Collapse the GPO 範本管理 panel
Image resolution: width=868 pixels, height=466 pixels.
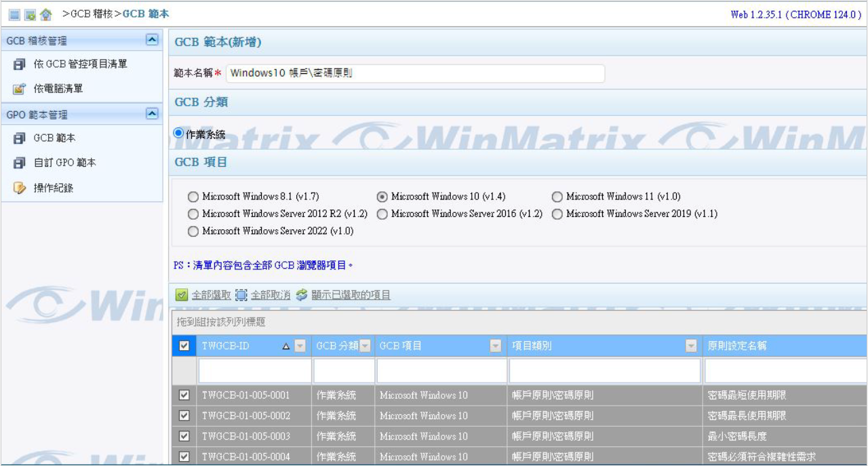[x=153, y=114]
